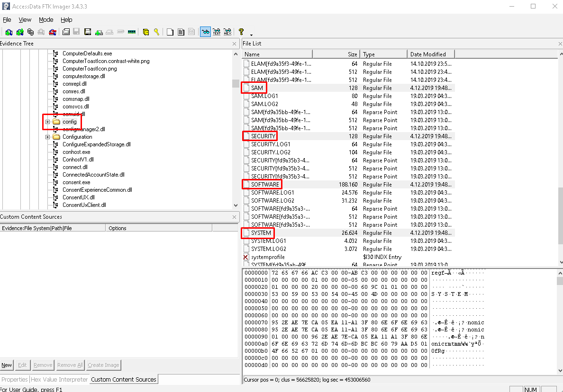Open the File menu

(7, 20)
